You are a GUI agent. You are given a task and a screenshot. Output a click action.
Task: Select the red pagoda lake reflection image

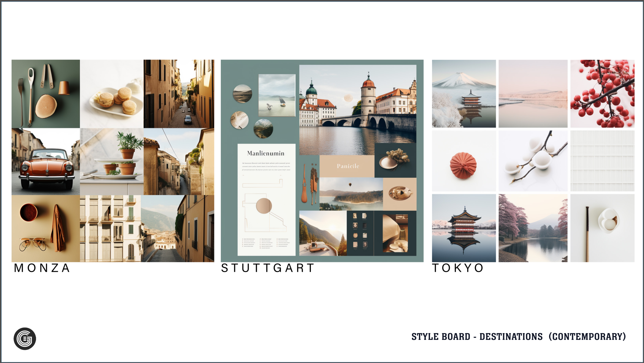click(464, 228)
